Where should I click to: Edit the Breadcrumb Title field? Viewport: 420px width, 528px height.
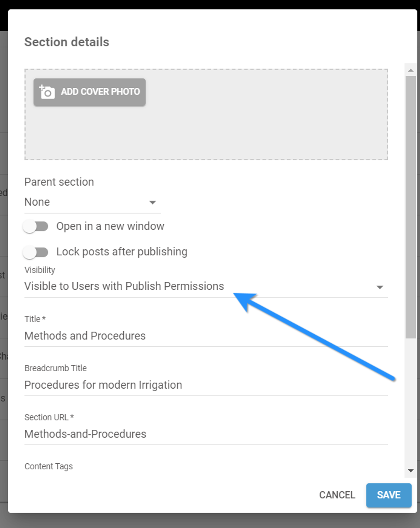click(206, 385)
